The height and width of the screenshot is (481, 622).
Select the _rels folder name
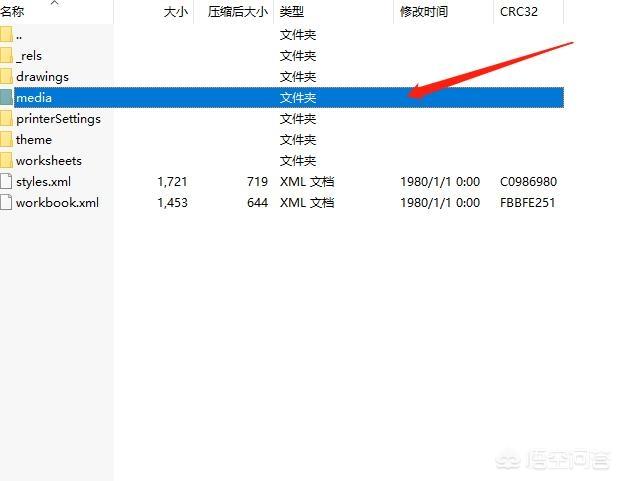[29, 56]
